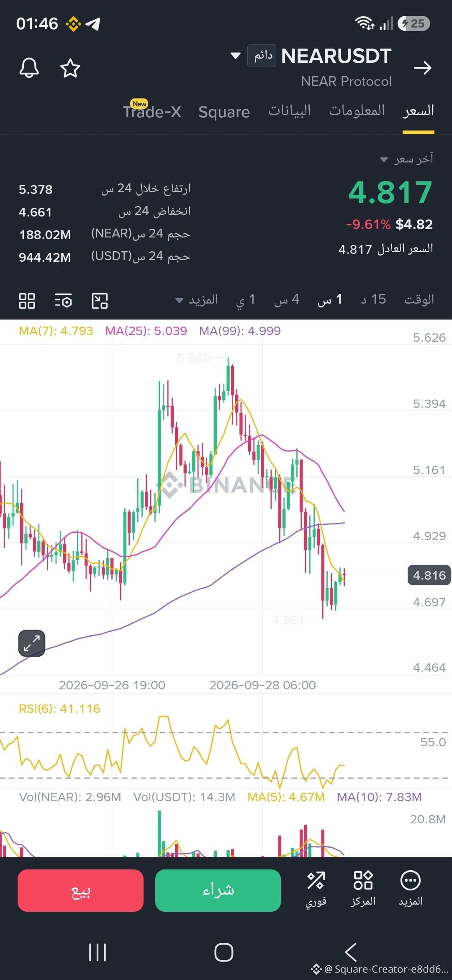The width and height of the screenshot is (452, 980).
Task: Open the chart layout grid icon
Action: click(27, 300)
